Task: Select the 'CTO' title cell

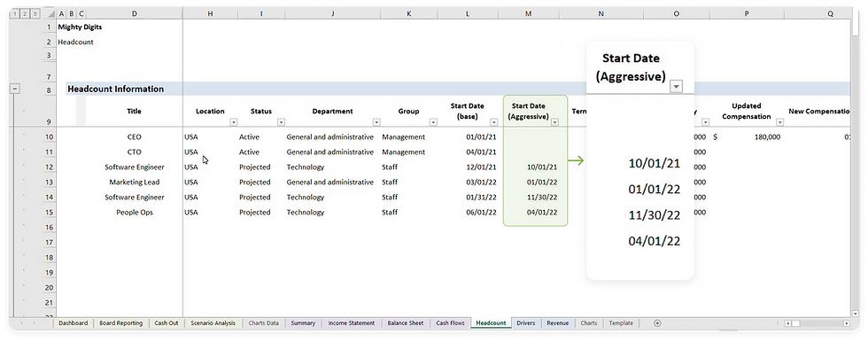Action: [x=134, y=152]
